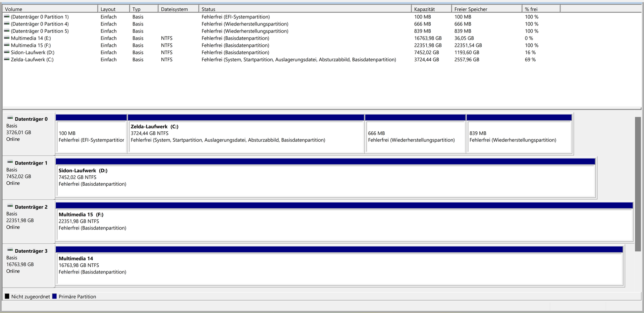Click the 1193,60 GB free space cell

467,52
